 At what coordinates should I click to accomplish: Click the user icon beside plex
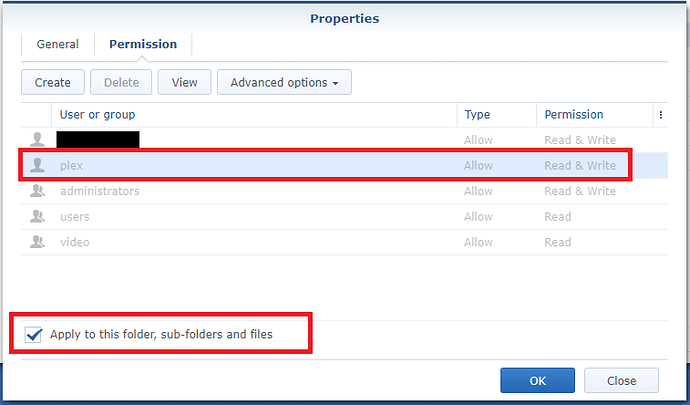coord(38,166)
